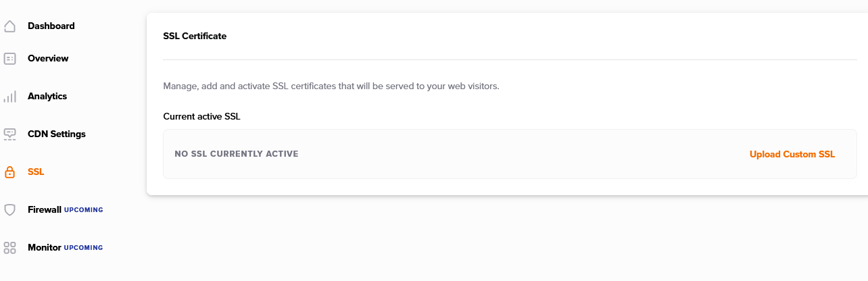Click the Overview card icon
Image resolution: width=868 pixels, height=281 pixels.
click(9, 59)
